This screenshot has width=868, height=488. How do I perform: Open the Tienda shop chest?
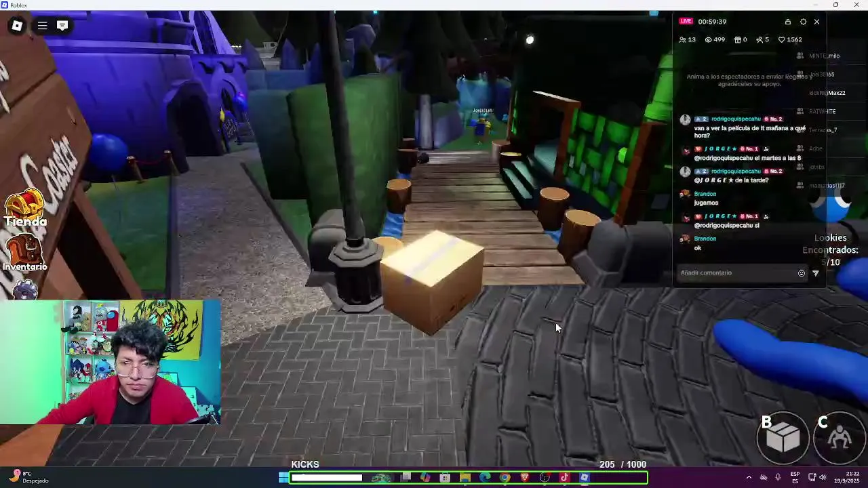(26, 207)
